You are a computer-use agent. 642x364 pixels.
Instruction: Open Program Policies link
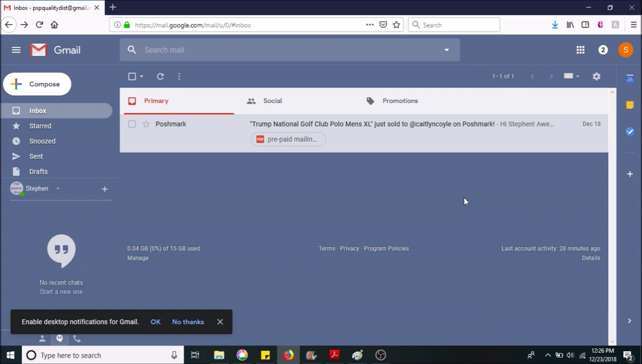(386, 248)
